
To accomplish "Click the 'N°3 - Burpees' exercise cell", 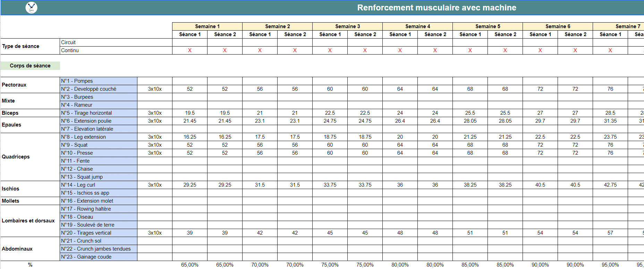I will 99,97.
